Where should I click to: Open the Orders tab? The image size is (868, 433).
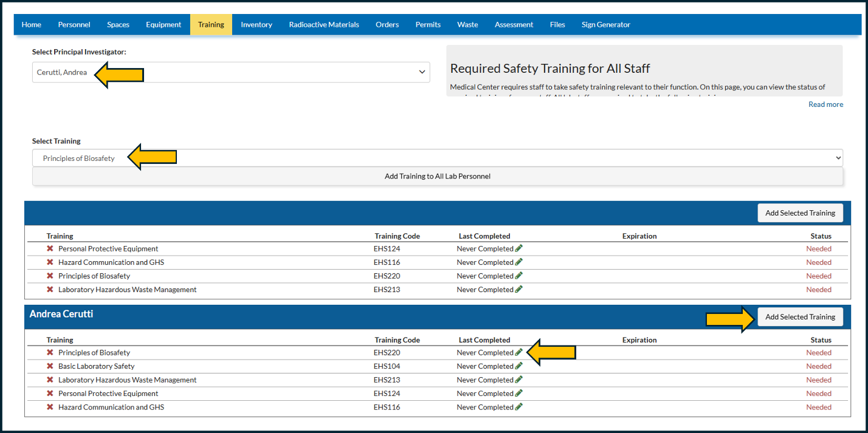[x=387, y=25]
